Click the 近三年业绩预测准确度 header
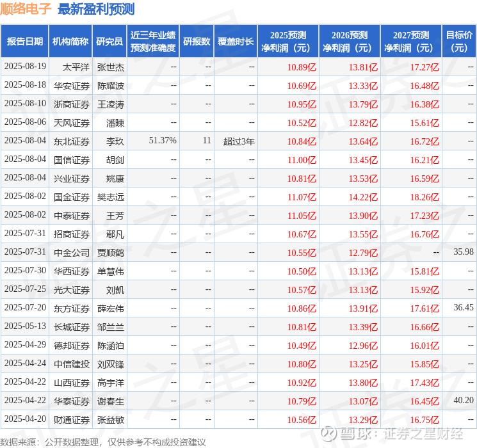 (153, 42)
